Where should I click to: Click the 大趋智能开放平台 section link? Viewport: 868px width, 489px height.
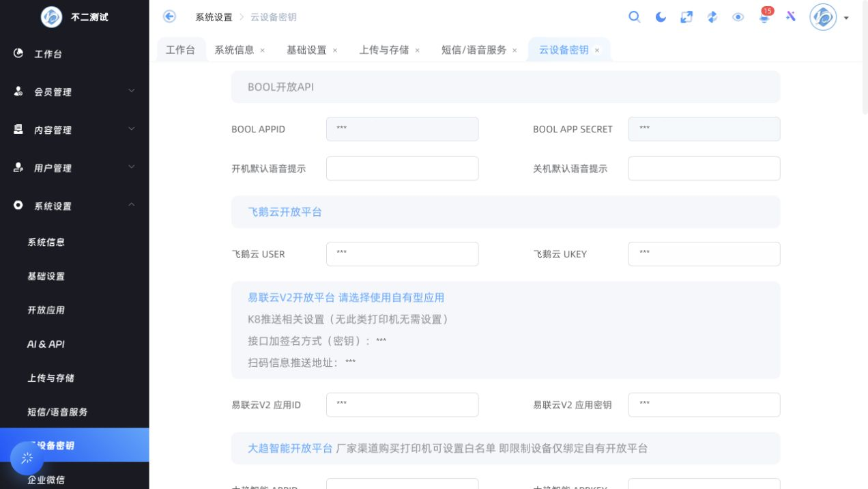pyautogui.click(x=290, y=449)
